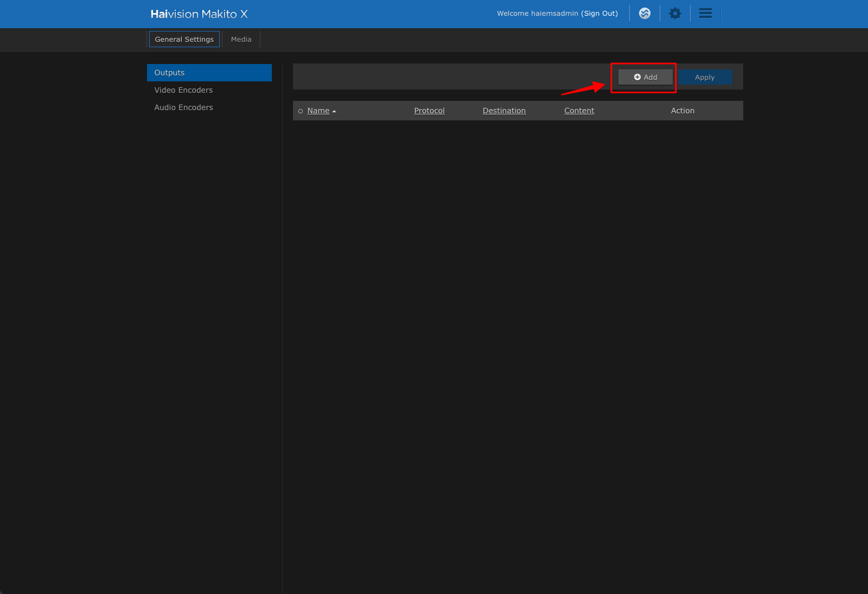This screenshot has height=594, width=868.
Task: Open Audio Encoders in the sidebar
Action: (209, 107)
